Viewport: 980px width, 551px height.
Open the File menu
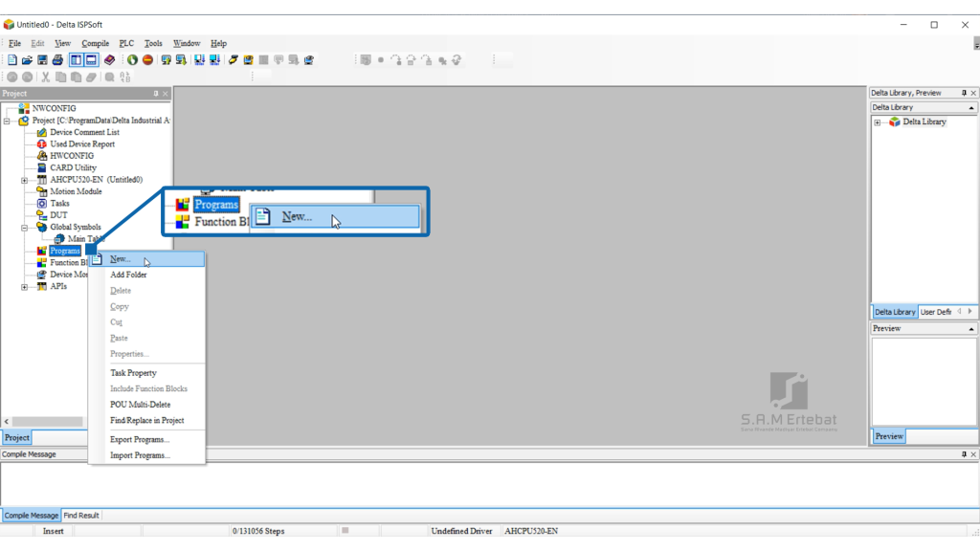click(14, 43)
